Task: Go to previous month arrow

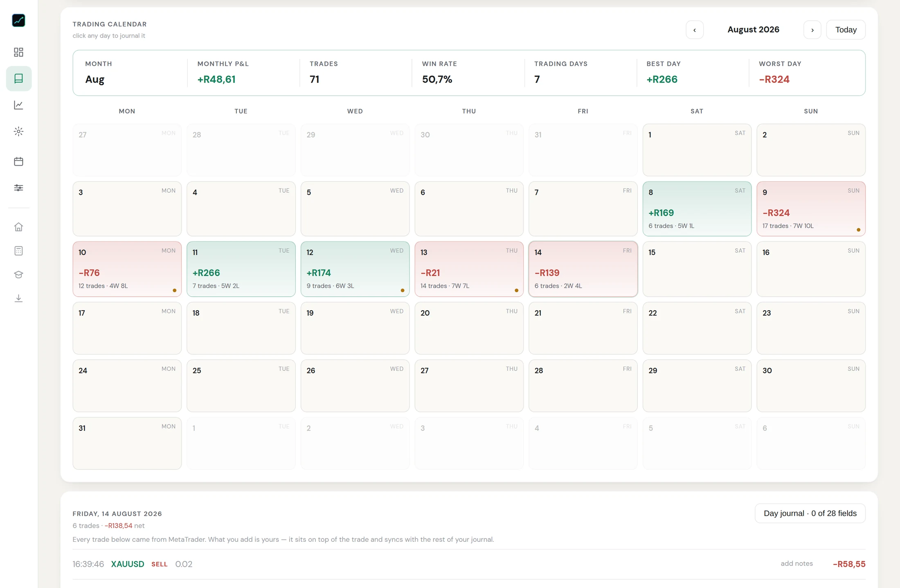Action: pyautogui.click(x=695, y=30)
